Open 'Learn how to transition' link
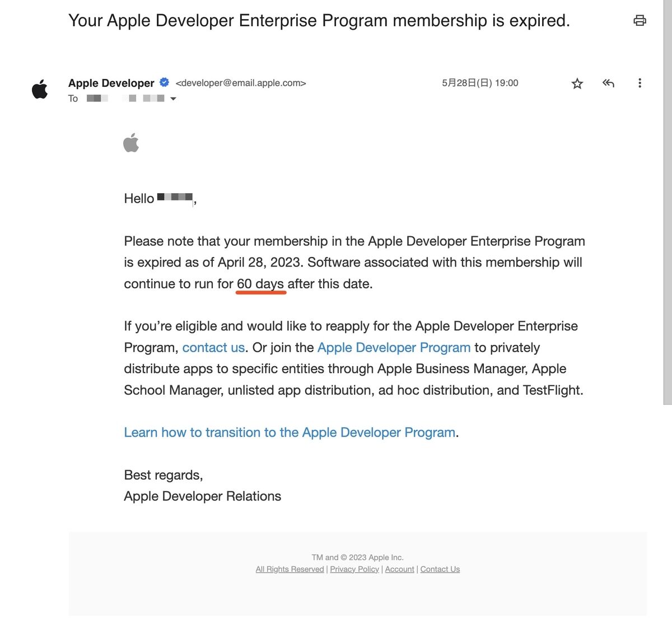This screenshot has width=672, height=618. (290, 433)
